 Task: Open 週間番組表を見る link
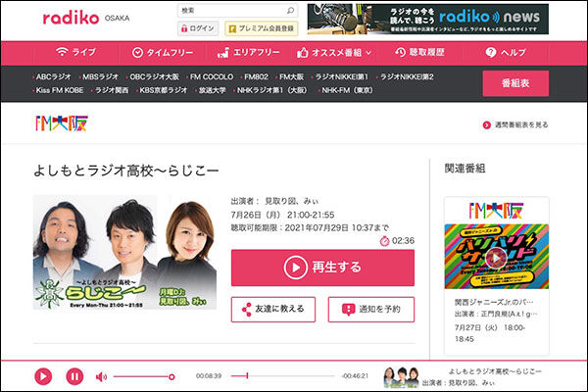(515, 124)
